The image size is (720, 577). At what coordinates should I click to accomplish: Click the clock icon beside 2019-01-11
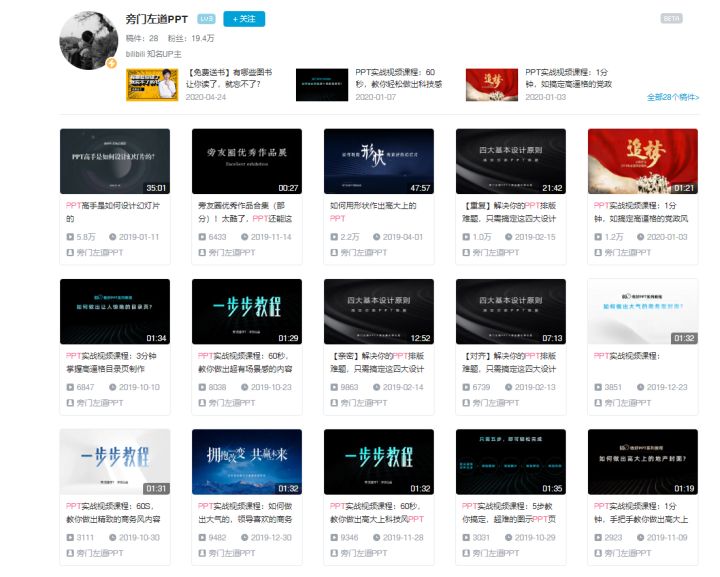click(112, 237)
